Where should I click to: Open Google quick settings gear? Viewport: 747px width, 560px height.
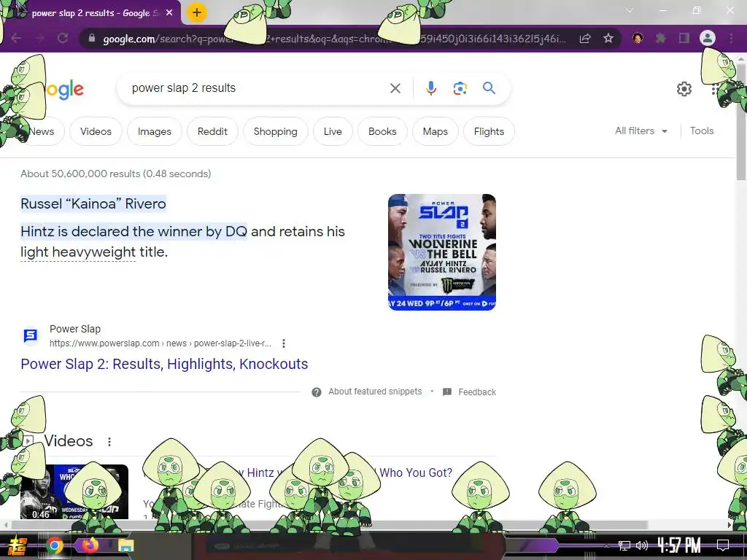tap(684, 88)
